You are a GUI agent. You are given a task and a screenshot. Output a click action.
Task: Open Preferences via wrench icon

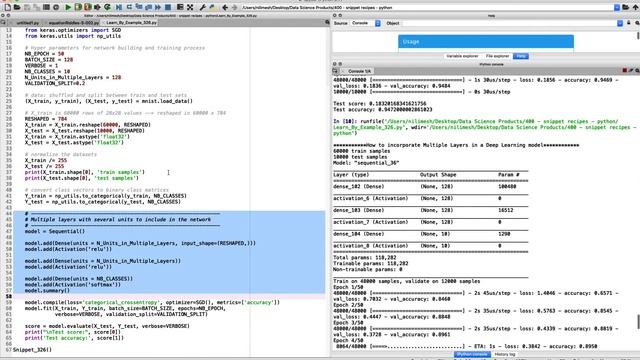point(202,7)
